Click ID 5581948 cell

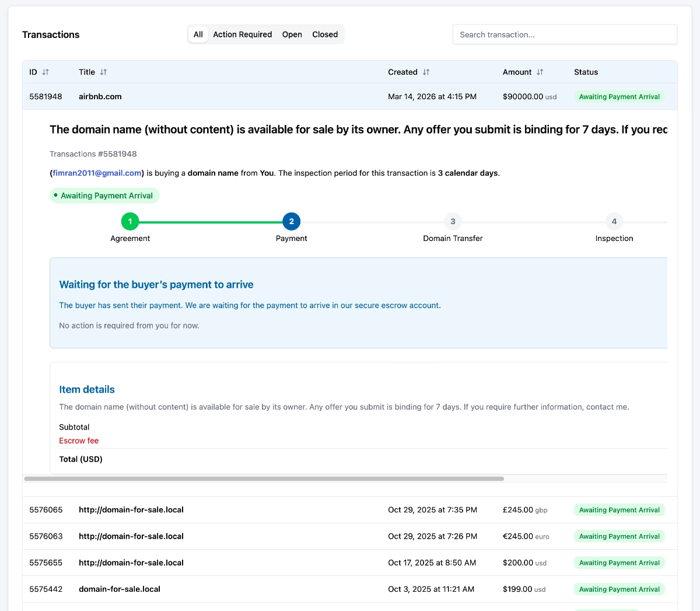pyautogui.click(x=45, y=97)
